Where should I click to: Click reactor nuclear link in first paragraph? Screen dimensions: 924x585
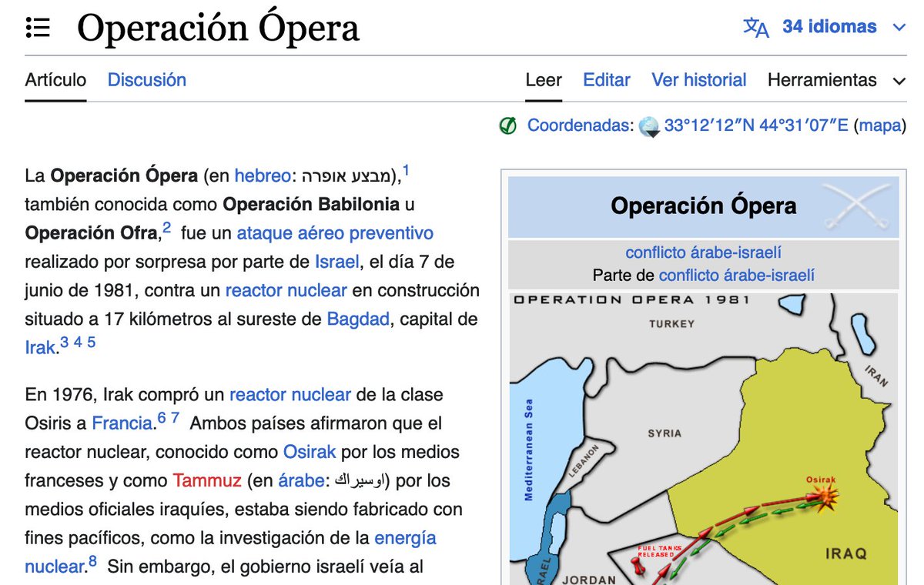coord(286,290)
